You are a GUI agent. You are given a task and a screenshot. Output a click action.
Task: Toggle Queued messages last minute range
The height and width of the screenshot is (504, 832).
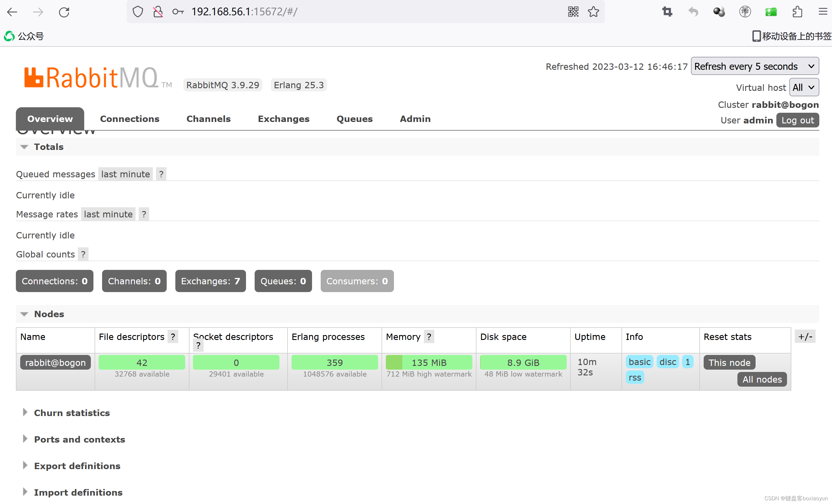(x=125, y=174)
